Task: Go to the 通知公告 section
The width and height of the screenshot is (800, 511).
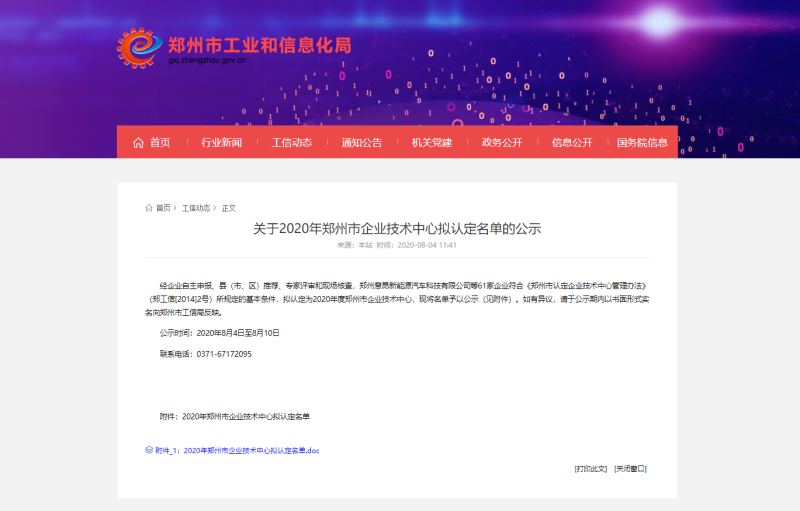Action: tap(361, 142)
